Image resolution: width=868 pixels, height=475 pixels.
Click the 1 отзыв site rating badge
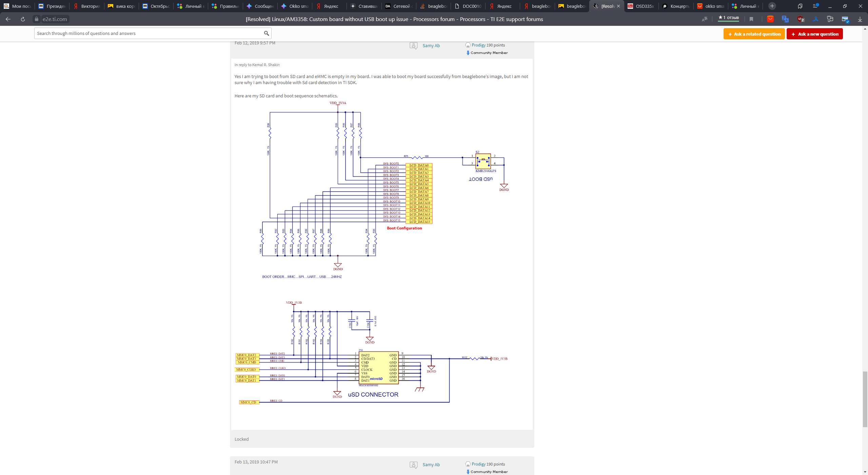pos(728,18)
